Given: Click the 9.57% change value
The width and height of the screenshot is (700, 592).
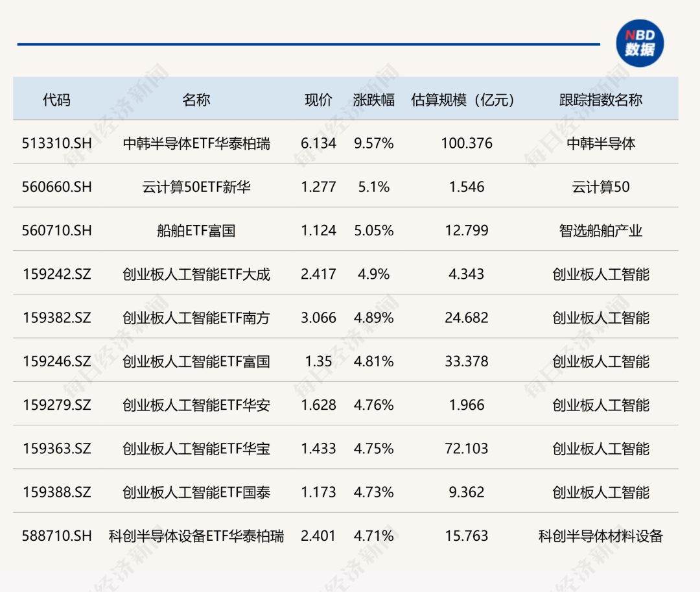Looking at the screenshot, I should coord(374,143).
